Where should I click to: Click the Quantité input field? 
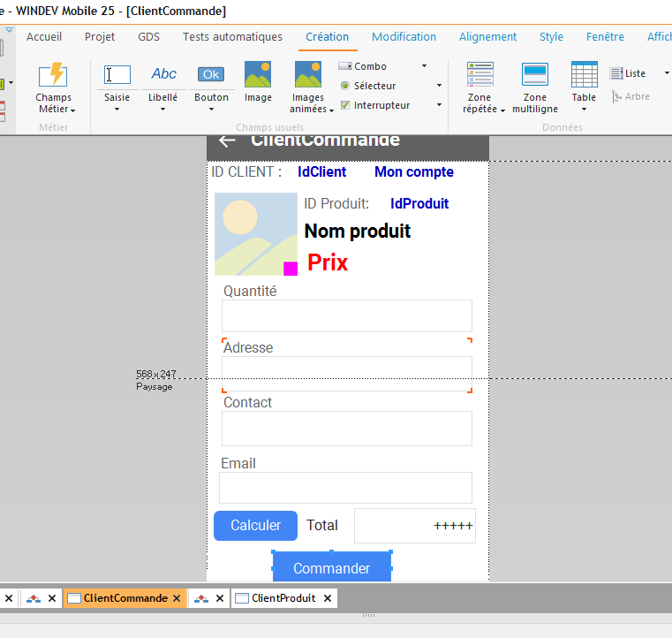[x=346, y=316]
